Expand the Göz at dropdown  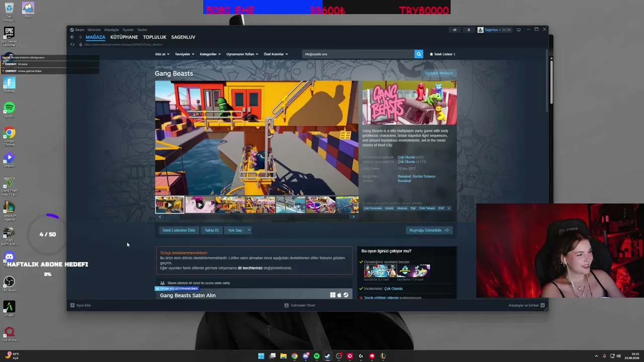[162, 54]
